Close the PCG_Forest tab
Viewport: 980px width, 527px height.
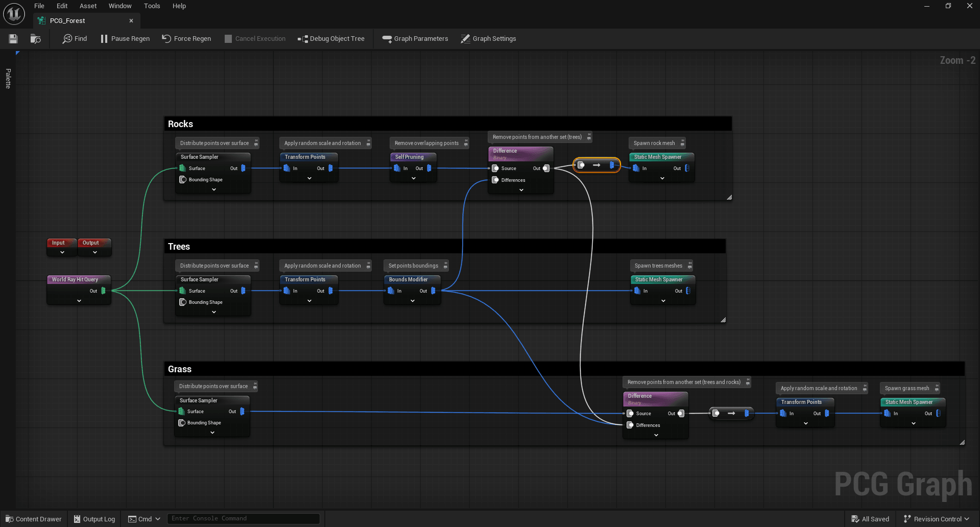[131, 21]
